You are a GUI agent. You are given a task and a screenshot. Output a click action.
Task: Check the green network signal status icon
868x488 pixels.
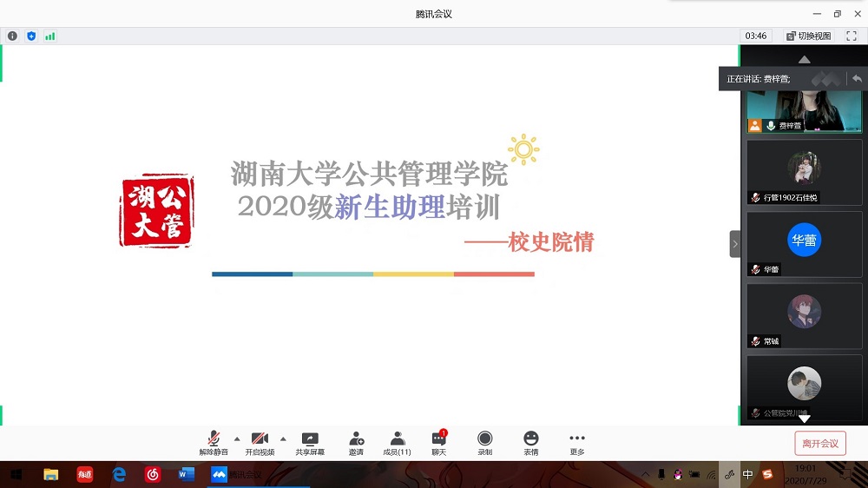(50, 36)
